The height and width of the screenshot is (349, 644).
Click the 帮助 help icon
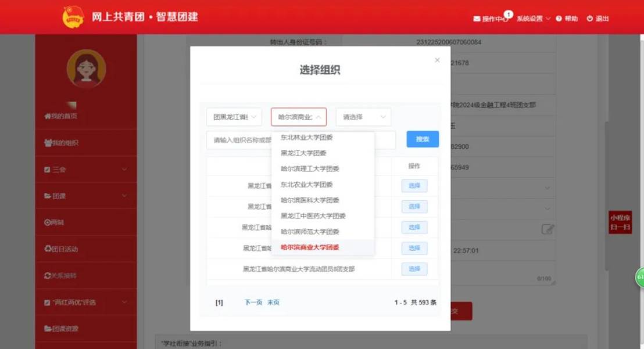pyautogui.click(x=559, y=19)
